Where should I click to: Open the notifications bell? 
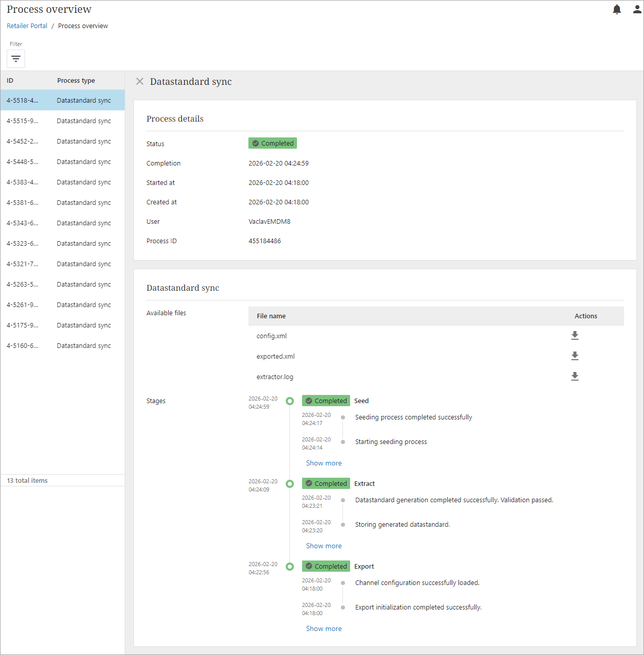pos(617,10)
